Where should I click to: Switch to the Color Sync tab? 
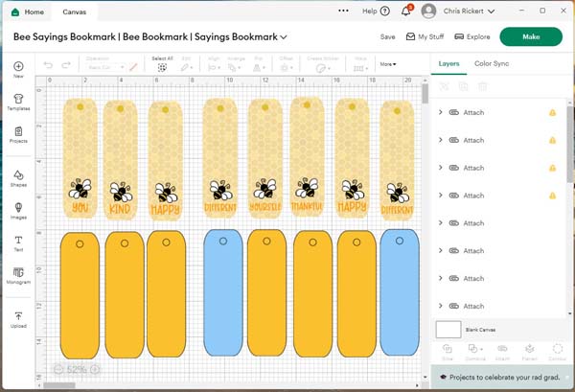pyautogui.click(x=492, y=64)
